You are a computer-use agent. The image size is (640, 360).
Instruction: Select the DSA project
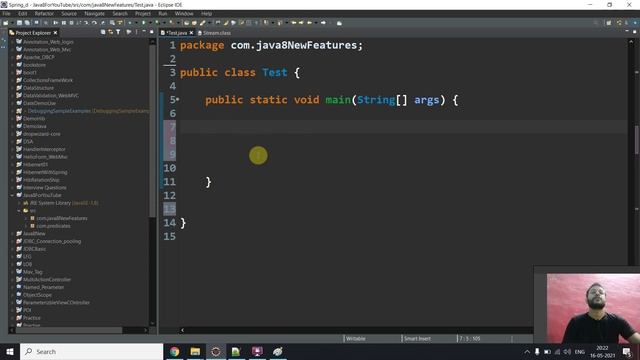[x=28, y=142]
